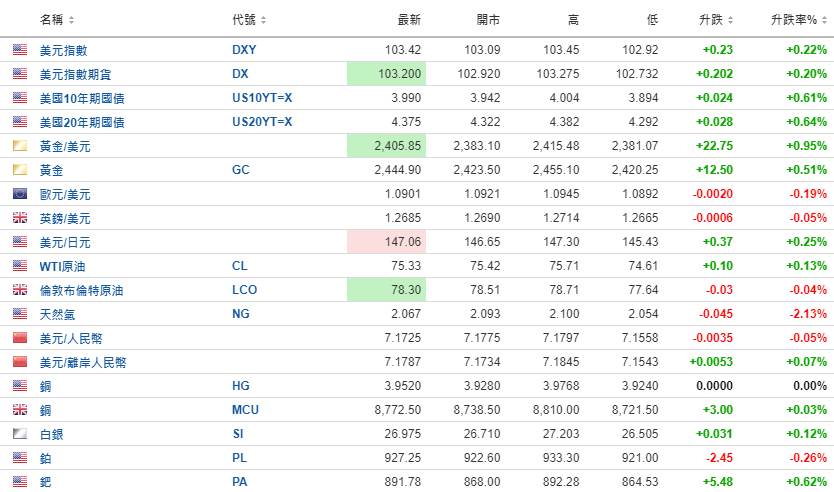Open the US10YT=X symbol link
This screenshot has height=492, width=834.
261,98
